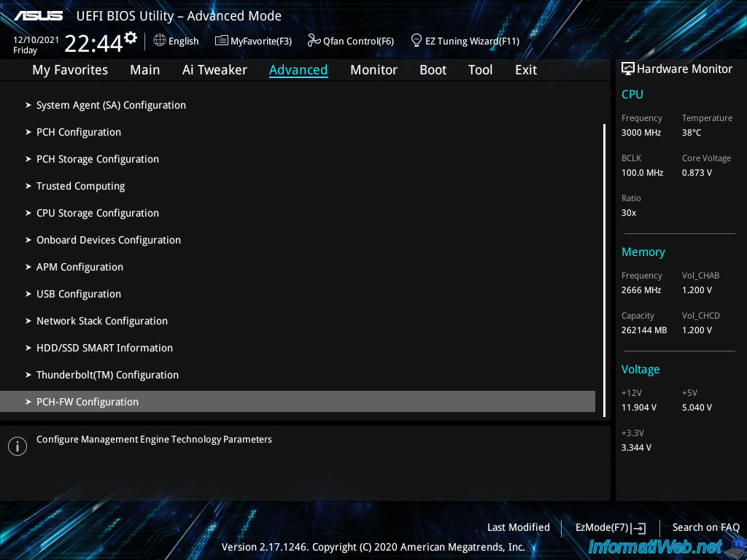Click CPU Temperature value 38°C
The image size is (747, 560).
coord(692,133)
